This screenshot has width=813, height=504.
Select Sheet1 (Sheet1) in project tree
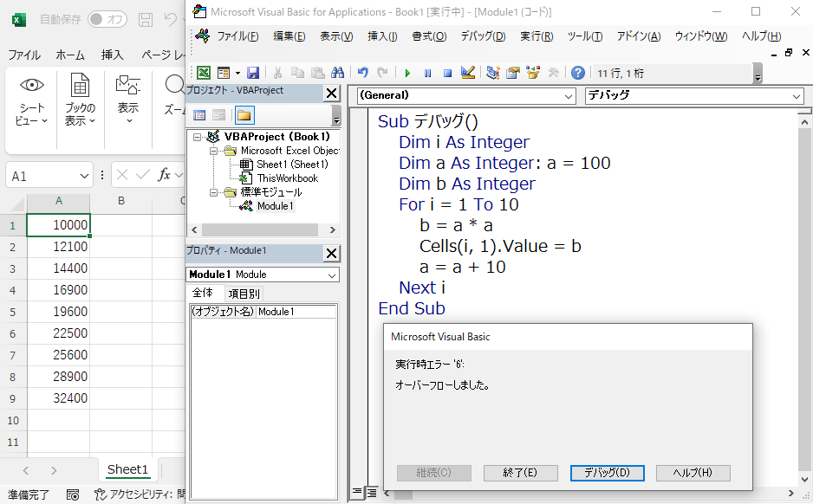[x=292, y=165]
